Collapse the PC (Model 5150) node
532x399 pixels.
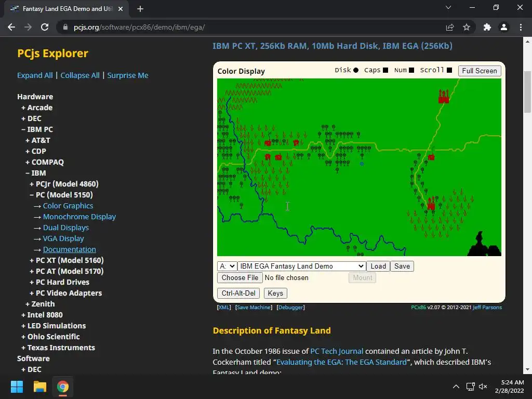tap(61, 195)
